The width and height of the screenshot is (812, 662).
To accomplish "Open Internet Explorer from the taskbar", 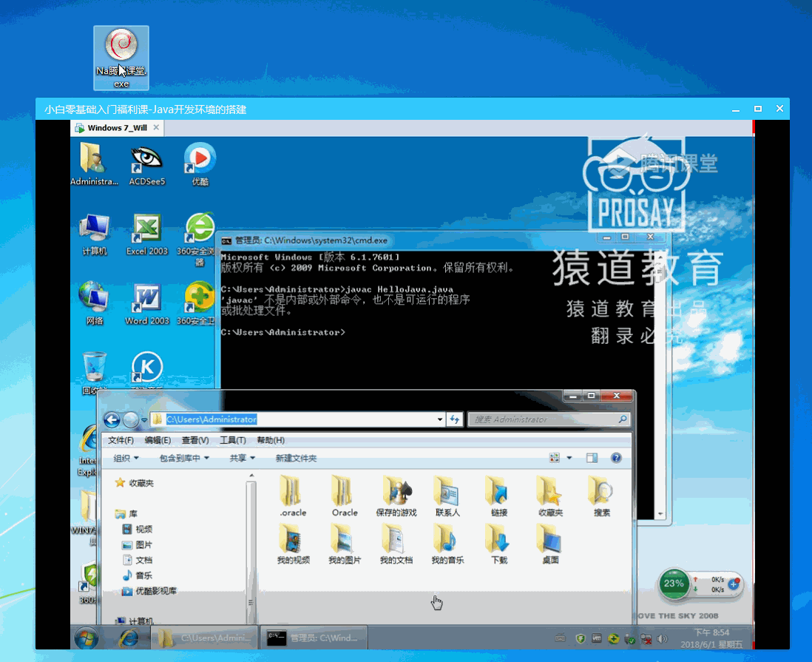I will point(128,638).
